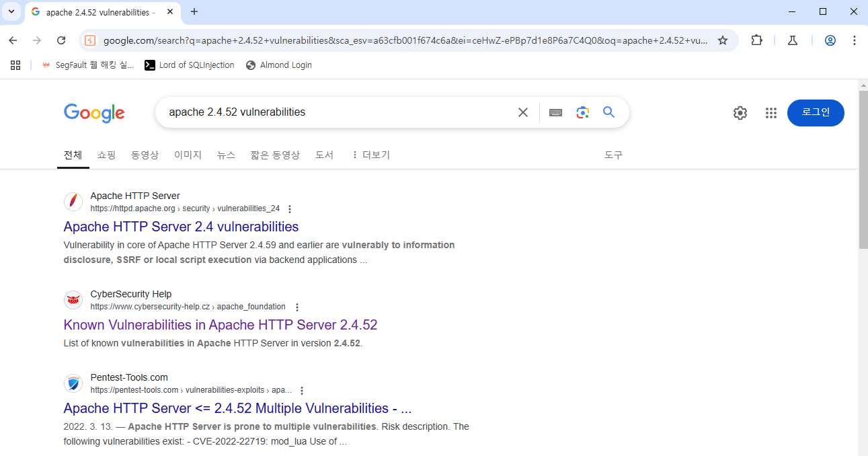Open the on-screen keyboard input tool

point(555,112)
